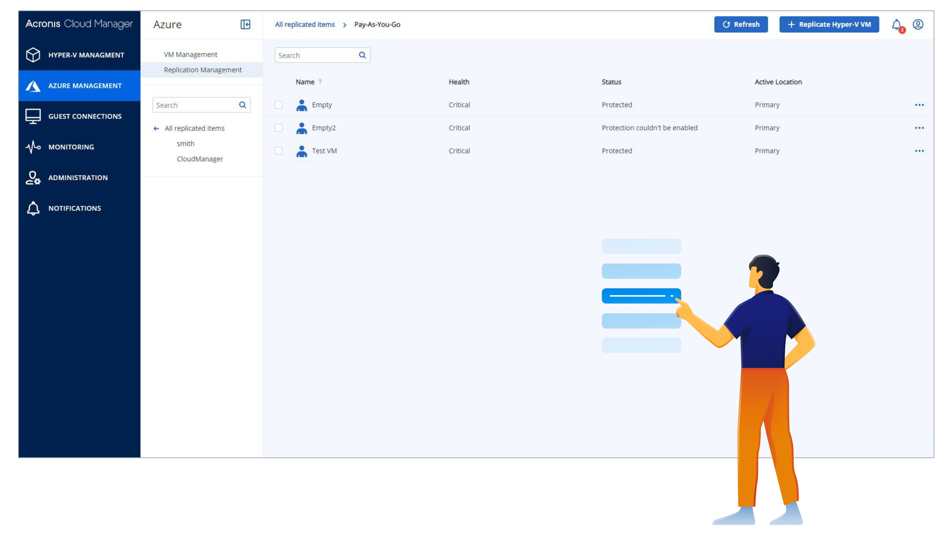Click the Empty2 VM name
950x541 pixels.
(324, 128)
